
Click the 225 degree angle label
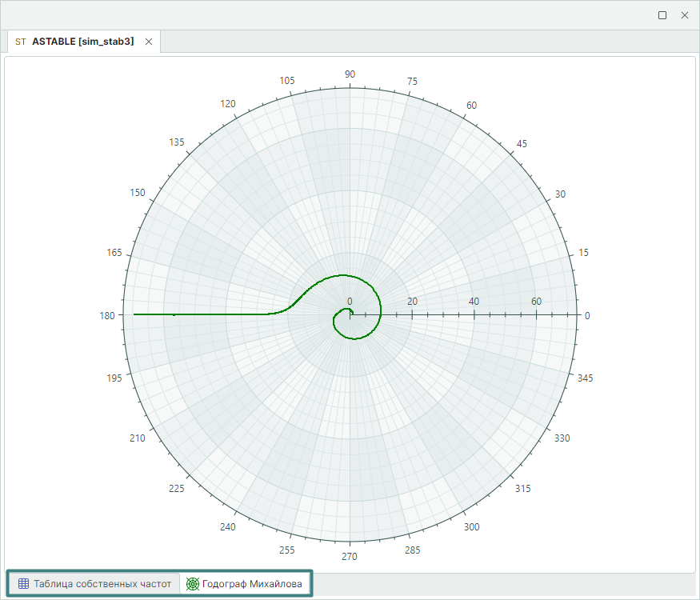click(176, 489)
